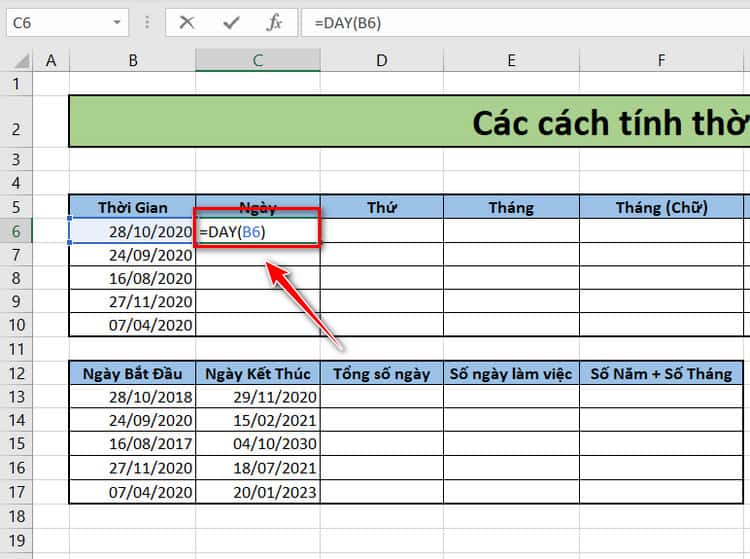Click the 'Thời Gian' header cell
This screenshot has height=559, width=750.
point(132,208)
